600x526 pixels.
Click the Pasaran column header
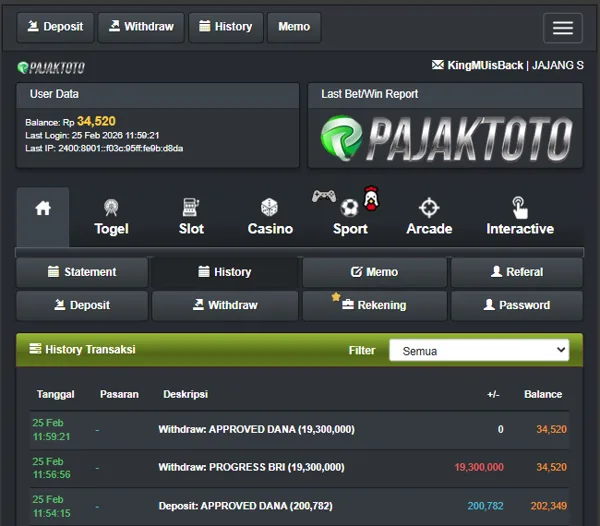[x=119, y=394]
